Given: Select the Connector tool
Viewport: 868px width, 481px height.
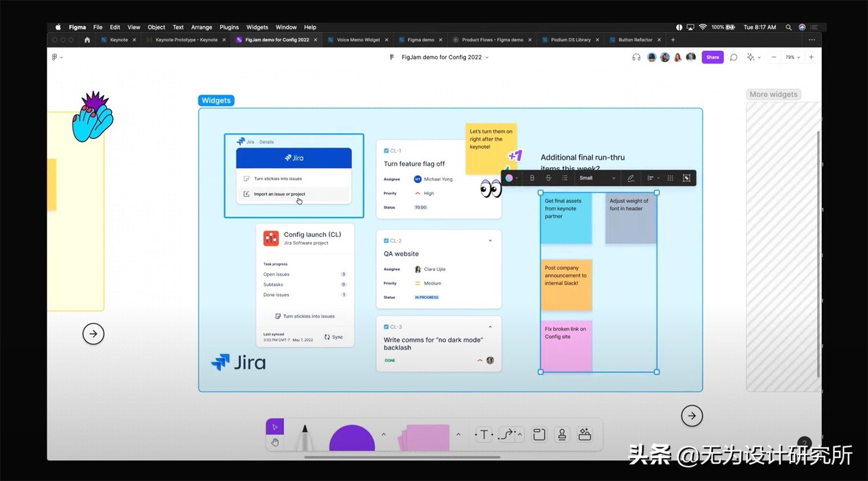Looking at the screenshot, I should pyautogui.click(x=505, y=434).
